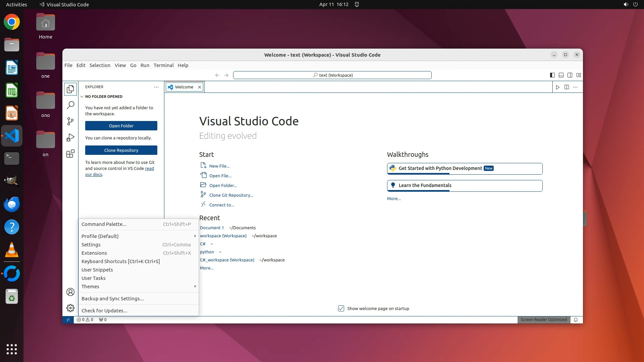
Task: Open the Search view in activity bar
Action: pos(70,105)
